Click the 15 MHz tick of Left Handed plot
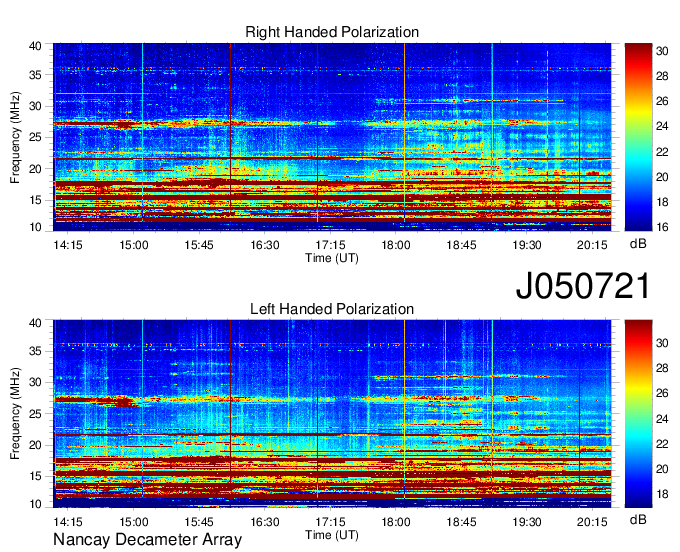The image size is (680, 552). [x=35, y=477]
